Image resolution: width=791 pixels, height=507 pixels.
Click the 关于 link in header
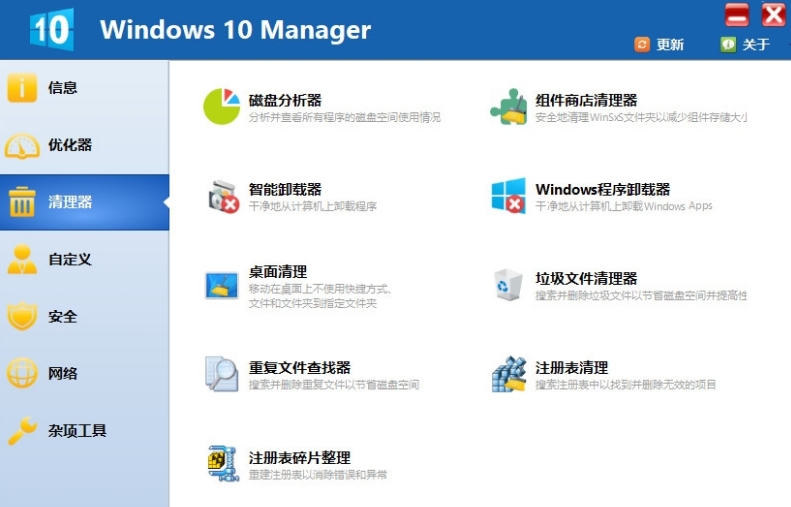click(x=756, y=45)
